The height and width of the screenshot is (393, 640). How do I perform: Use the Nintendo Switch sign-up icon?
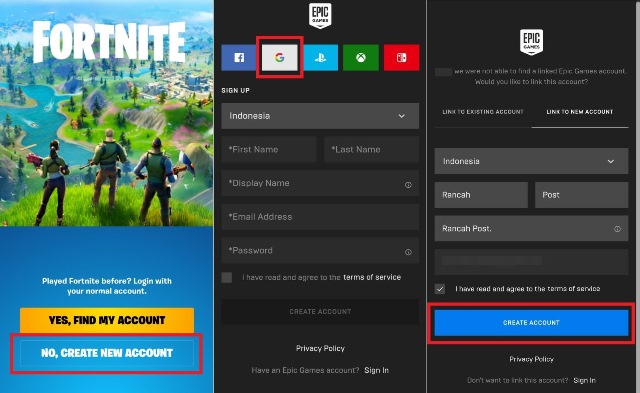click(x=402, y=58)
